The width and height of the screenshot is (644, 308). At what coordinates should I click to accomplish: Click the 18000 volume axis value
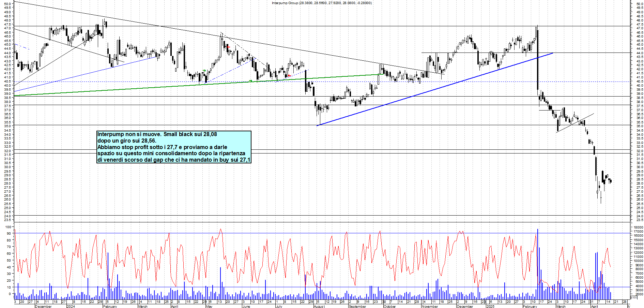click(639, 227)
